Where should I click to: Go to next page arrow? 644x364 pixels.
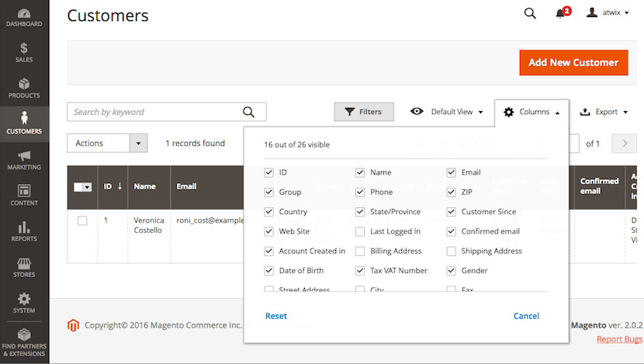click(625, 144)
